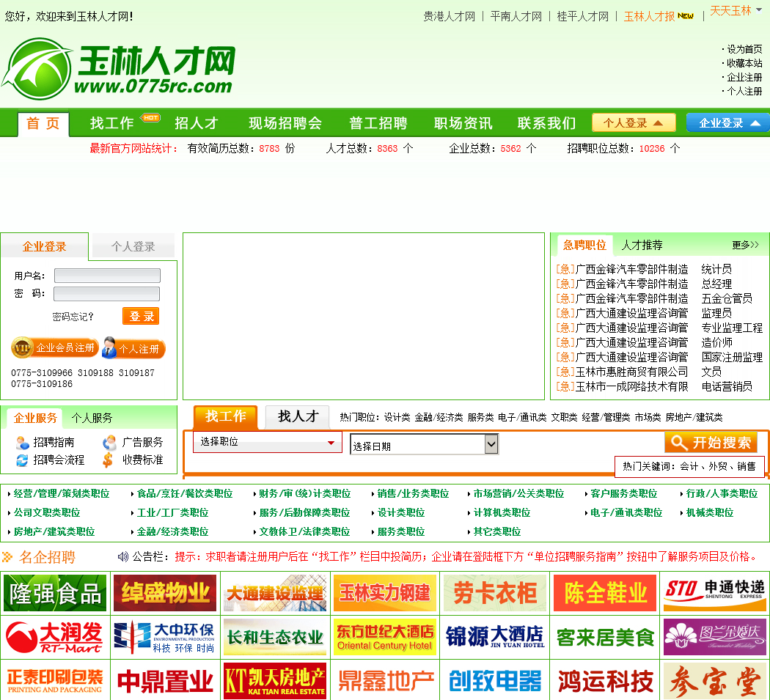Open 现场招聘会 in the navigation bar
Image resolution: width=770 pixels, height=700 pixels.
pos(285,123)
